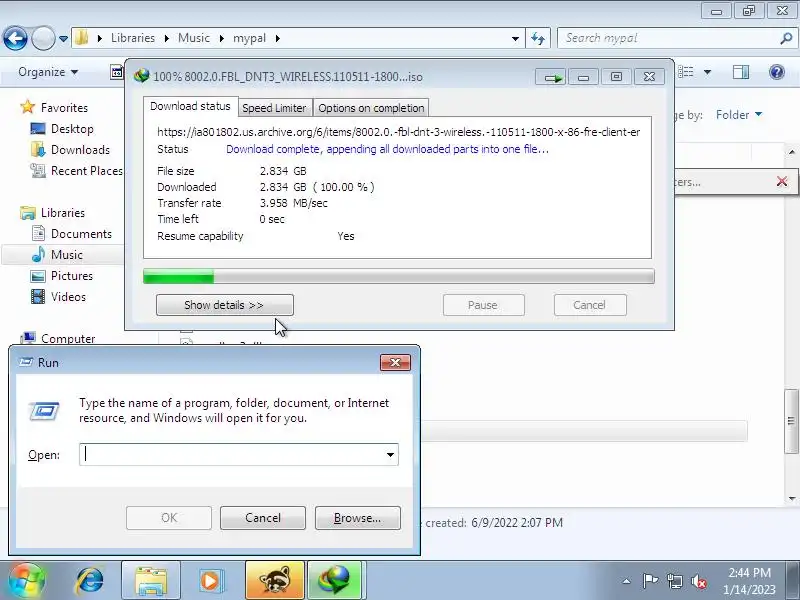Viewport: 800px width, 600px height.
Task: Close the red X notification bar in Explorer
Action: coord(782,181)
